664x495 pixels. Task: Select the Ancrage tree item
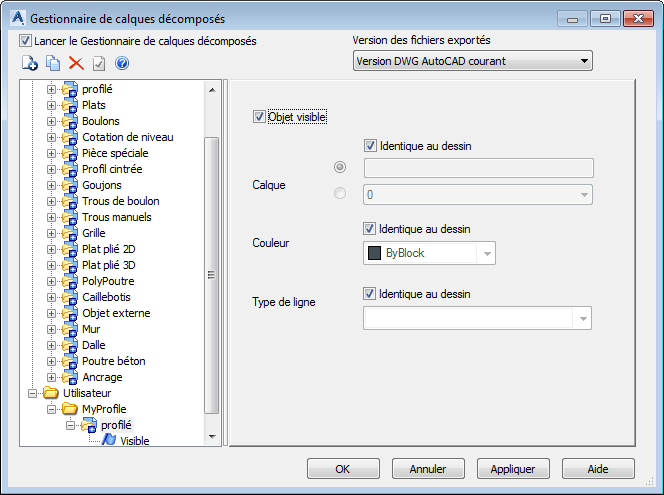tap(102, 377)
